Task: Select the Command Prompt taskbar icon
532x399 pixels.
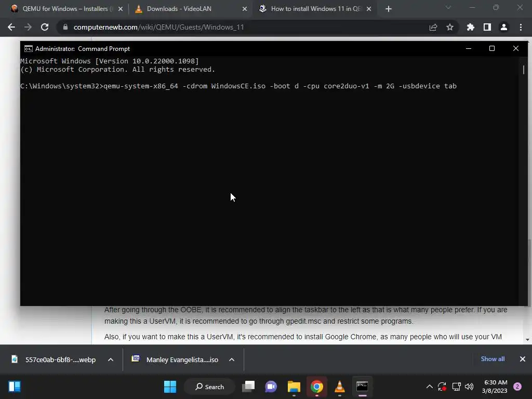Action: coord(362,387)
